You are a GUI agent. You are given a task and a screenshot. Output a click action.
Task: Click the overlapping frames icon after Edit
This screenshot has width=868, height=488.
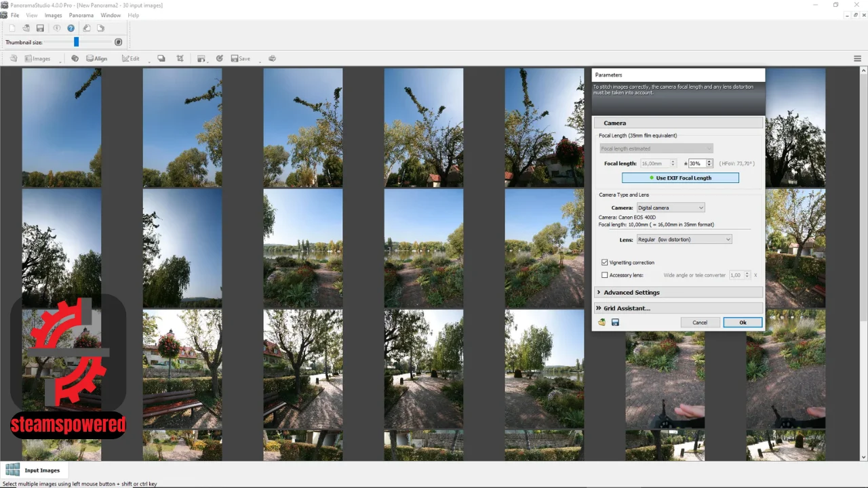click(x=161, y=58)
